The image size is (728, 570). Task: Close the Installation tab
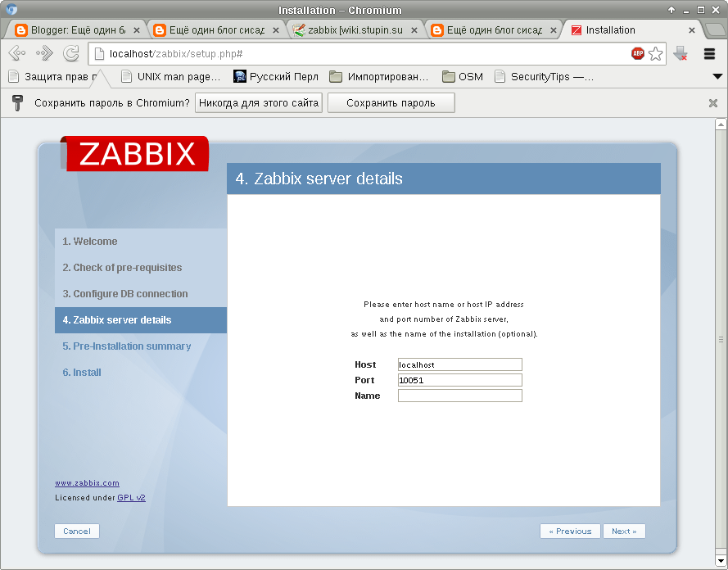(692, 30)
